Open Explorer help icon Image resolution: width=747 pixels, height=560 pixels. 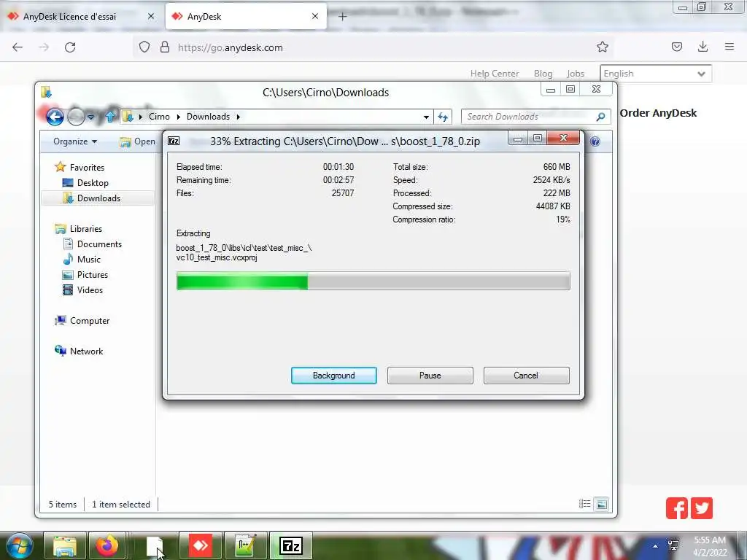tap(595, 141)
